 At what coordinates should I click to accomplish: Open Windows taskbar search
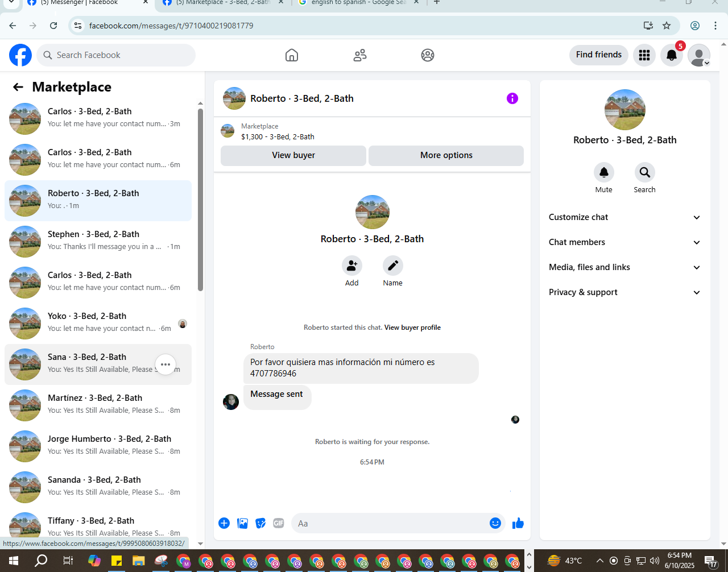pos(41,561)
